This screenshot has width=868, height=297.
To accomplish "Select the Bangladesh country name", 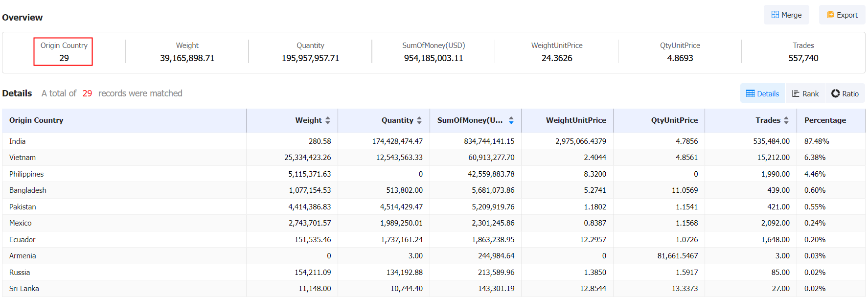I will [x=28, y=190].
